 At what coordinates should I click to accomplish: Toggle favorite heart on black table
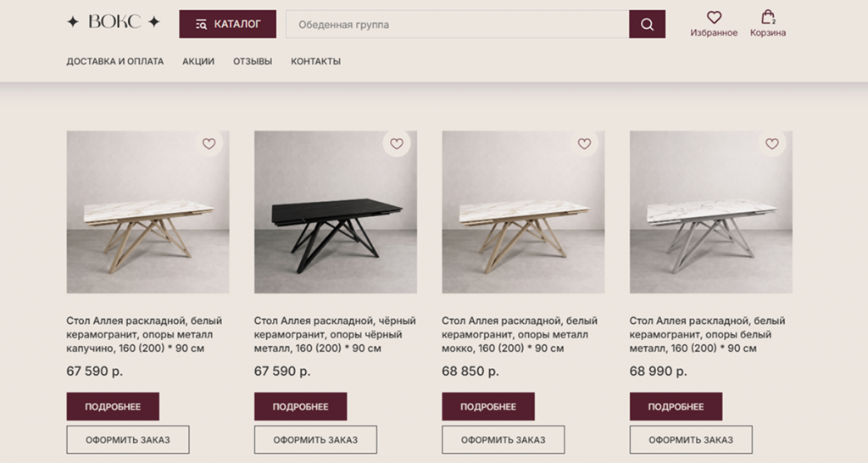coord(396,144)
